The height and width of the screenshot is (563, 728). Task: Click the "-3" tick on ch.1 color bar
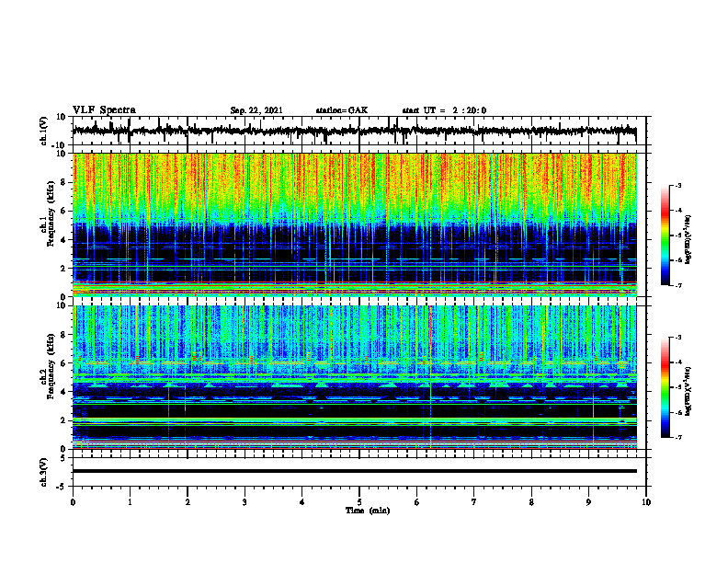coord(678,185)
